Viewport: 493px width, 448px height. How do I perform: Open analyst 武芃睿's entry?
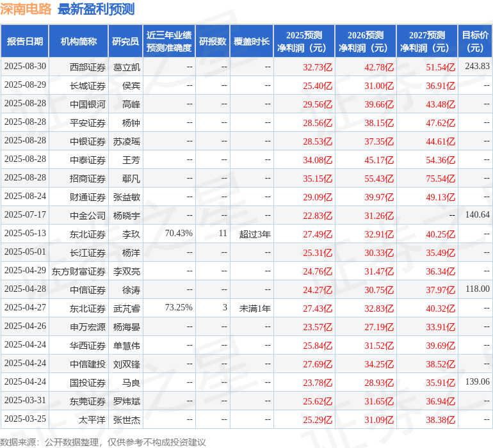(127, 308)
